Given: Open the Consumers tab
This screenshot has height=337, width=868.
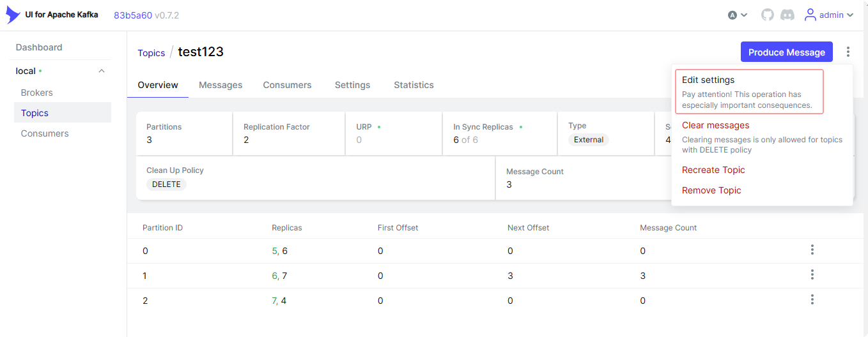Looking at the screenshot, I should 287,85.
